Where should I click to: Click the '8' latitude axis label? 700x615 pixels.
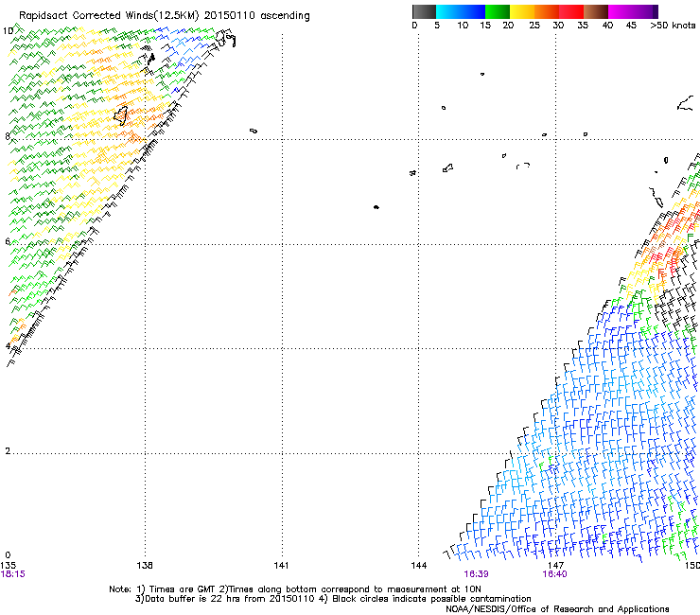8,136
